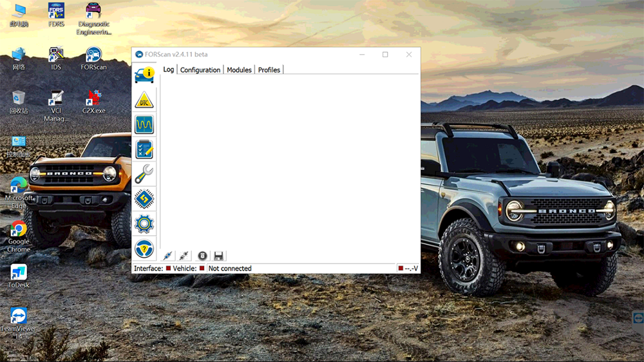Select the This PC desktop icon
This screenshot has height=362, width=644.
click(19, 15)
